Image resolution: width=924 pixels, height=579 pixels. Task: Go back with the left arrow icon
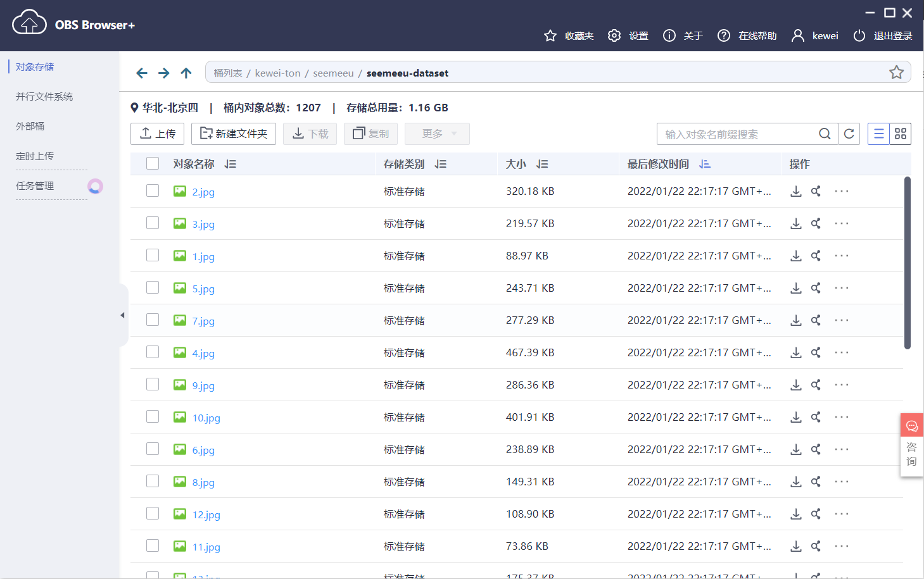click(x=142, y=73)
